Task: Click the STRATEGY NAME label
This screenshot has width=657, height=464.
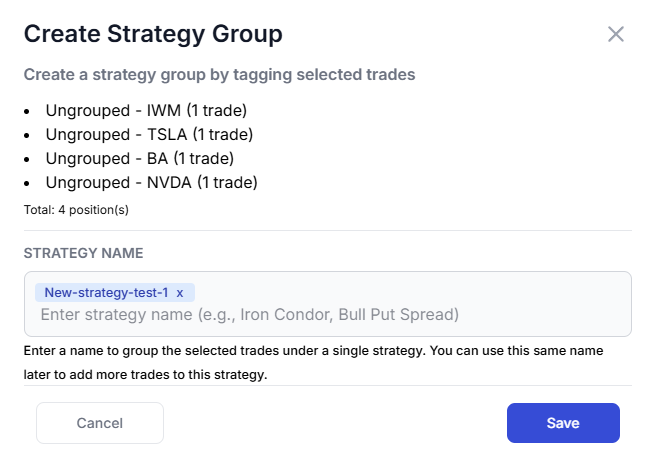Action: coord(84,253)
